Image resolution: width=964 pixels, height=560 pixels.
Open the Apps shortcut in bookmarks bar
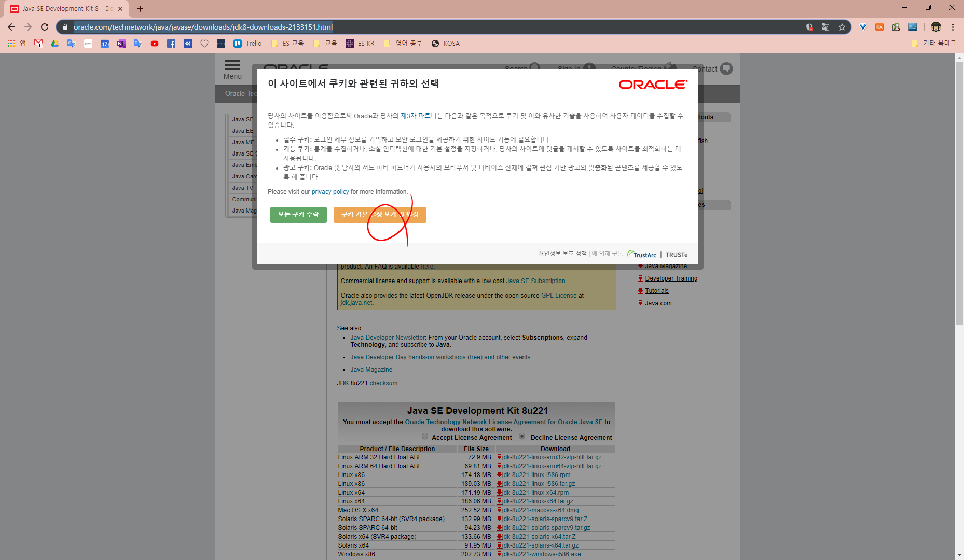[16, 44]
